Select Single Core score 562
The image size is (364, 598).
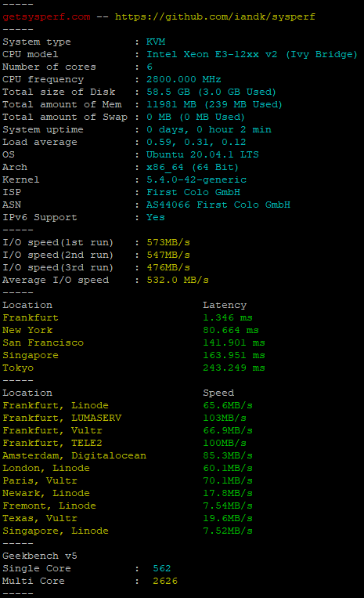[162, 569]
